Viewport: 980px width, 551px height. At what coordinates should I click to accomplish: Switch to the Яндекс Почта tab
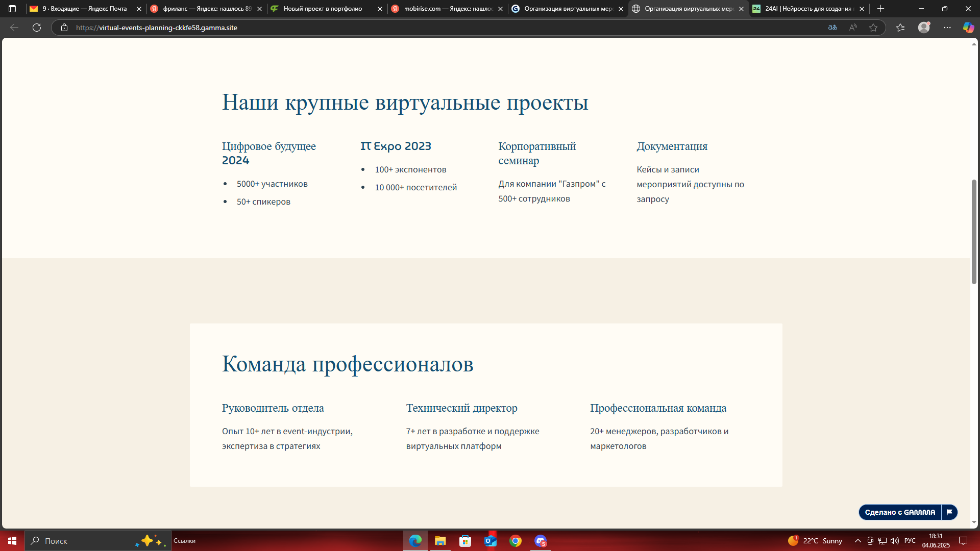click(x=82, y=9)
